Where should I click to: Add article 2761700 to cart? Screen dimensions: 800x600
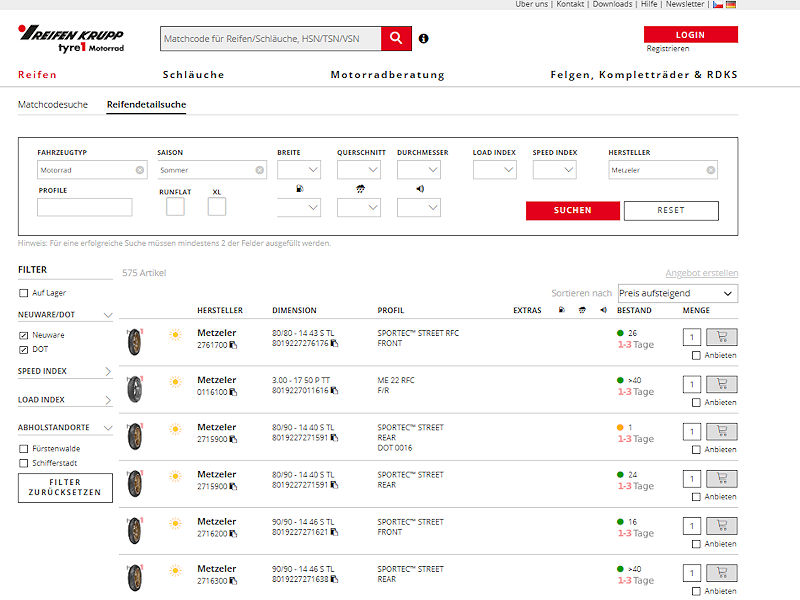click(x=721, y=337)
